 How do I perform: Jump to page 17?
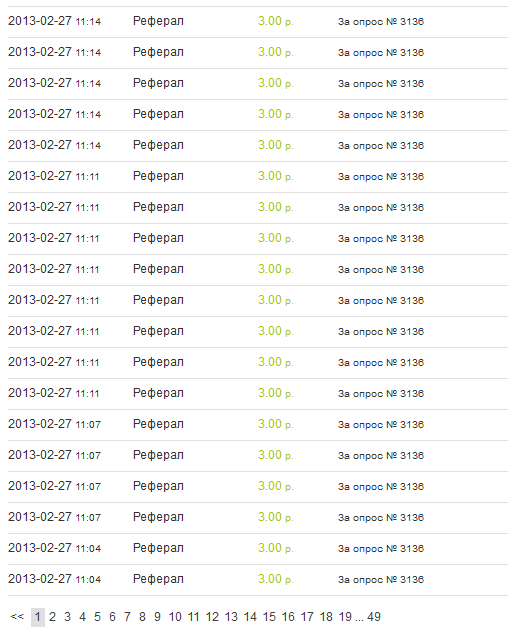point(307,617)
